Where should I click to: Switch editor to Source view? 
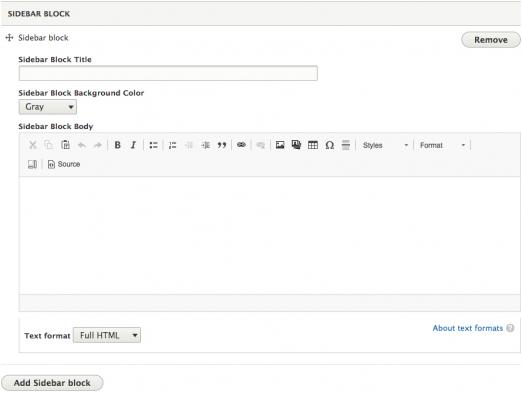click(64, 164)
